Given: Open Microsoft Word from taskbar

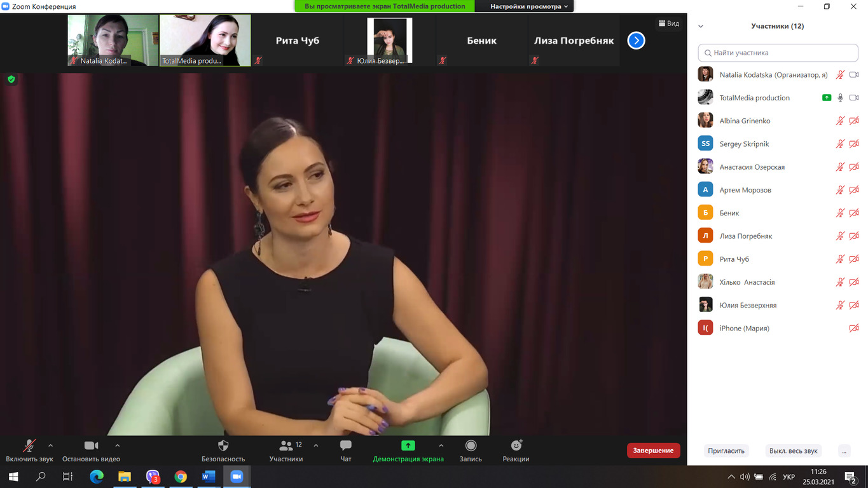Looking at the screenshot, I should [x=209, y=477].
